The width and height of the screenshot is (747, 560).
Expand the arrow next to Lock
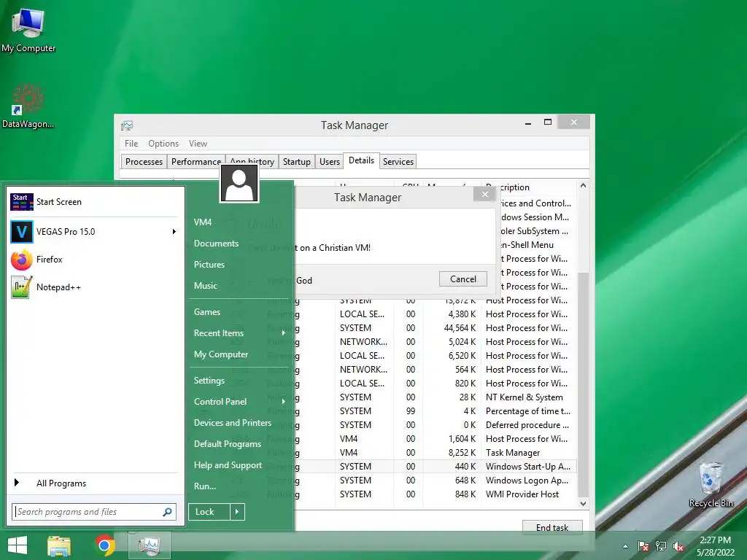pos(237,512)
